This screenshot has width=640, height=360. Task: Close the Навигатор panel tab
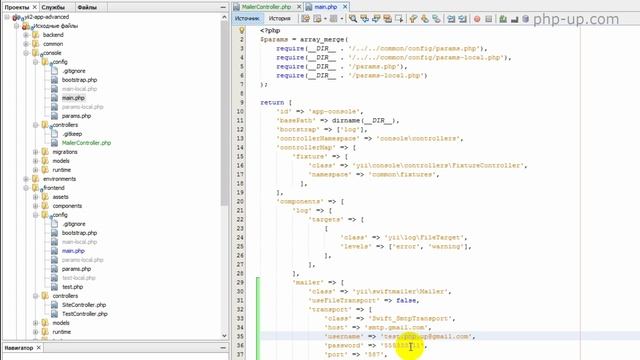(38, 348)
